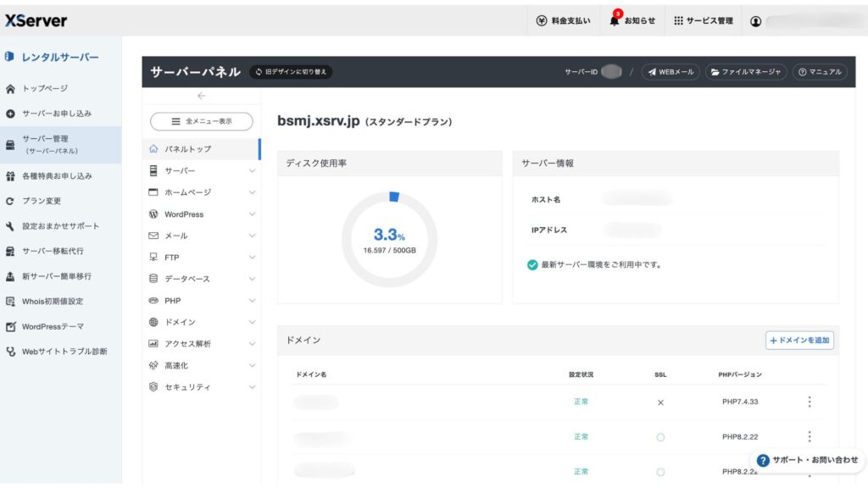Open Webサイトトラブル診断 sidebar item
This screenshot has height=488, width=868.
point(64,352)
